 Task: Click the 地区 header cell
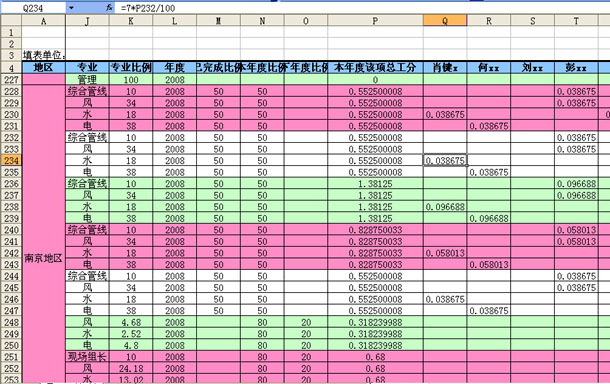point(43,68)
